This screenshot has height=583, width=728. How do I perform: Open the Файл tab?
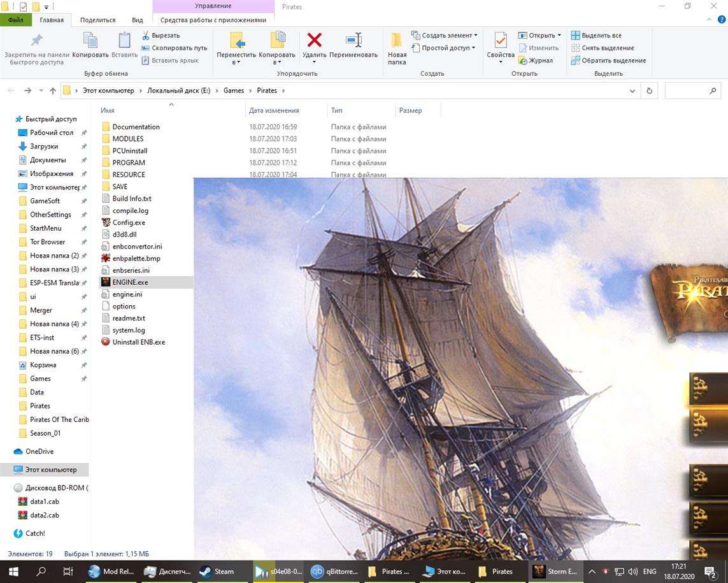[x=16, y=20]
